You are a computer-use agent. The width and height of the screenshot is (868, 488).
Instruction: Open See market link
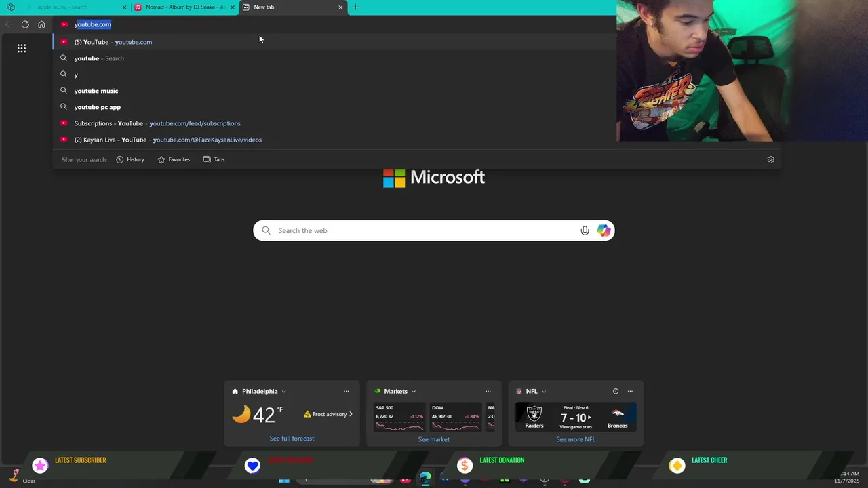(434, 439)
